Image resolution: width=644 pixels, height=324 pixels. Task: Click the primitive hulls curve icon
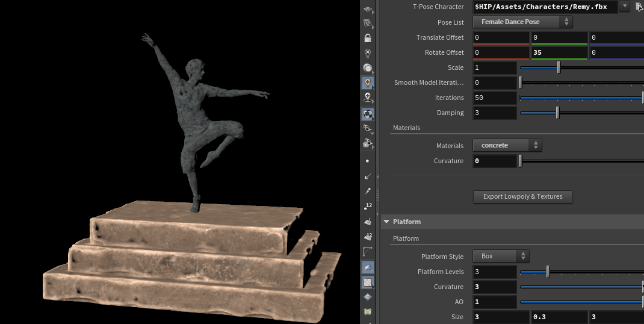pyautogui.click(x=368, y=251)
